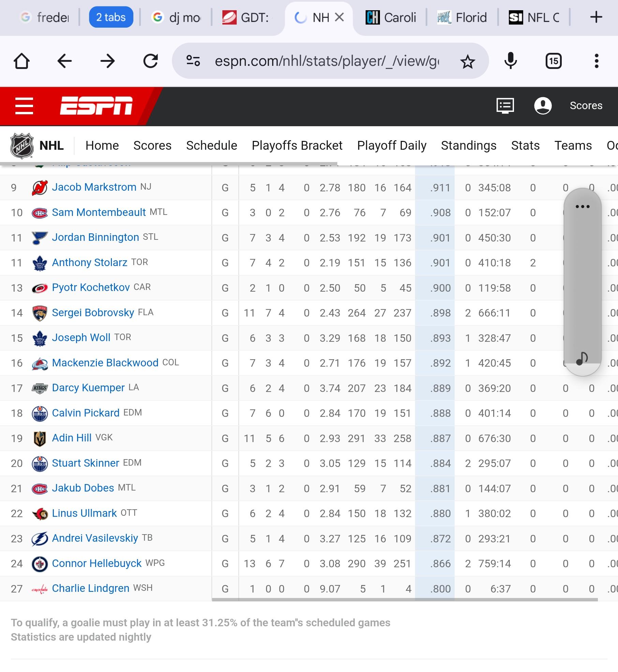Tap the microphone voice search icon
The image size is (618, 672).
pos(511,61)
